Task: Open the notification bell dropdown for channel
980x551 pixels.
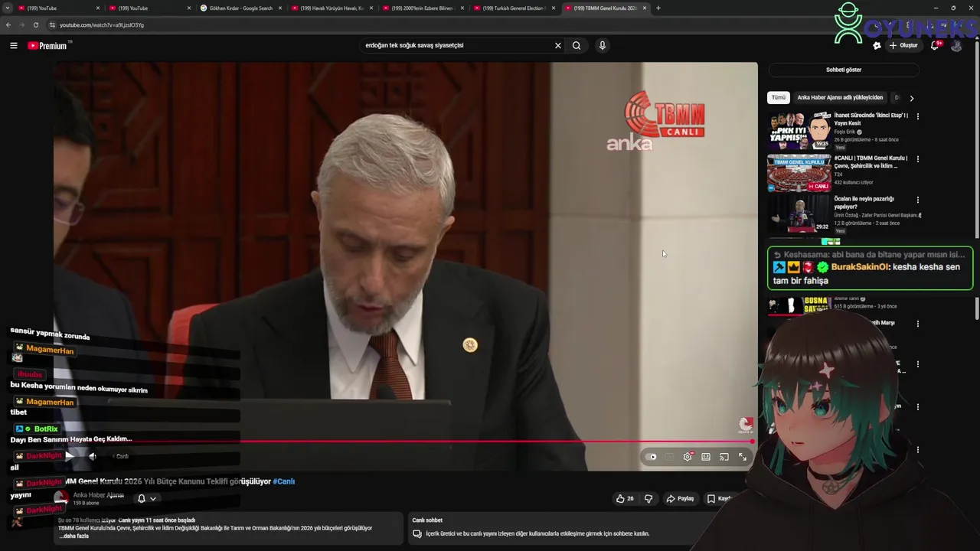Action: pos(147,498)
